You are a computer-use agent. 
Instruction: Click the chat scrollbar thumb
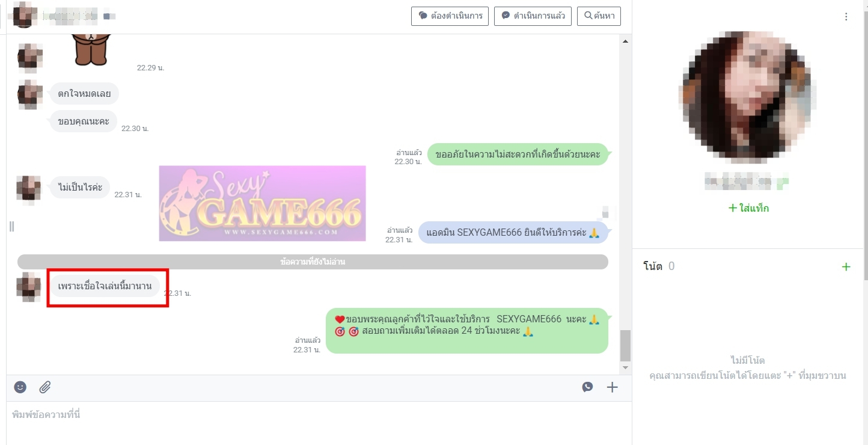click(x=625, y=345)
